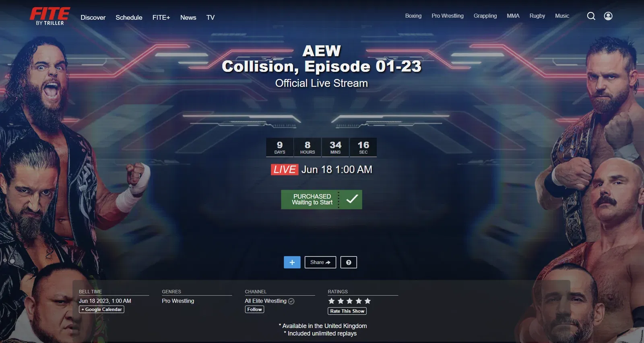This screenshot has width=644, height=343.
Task: Open the FITE+ navigation item
Action: tap(161, 18)
